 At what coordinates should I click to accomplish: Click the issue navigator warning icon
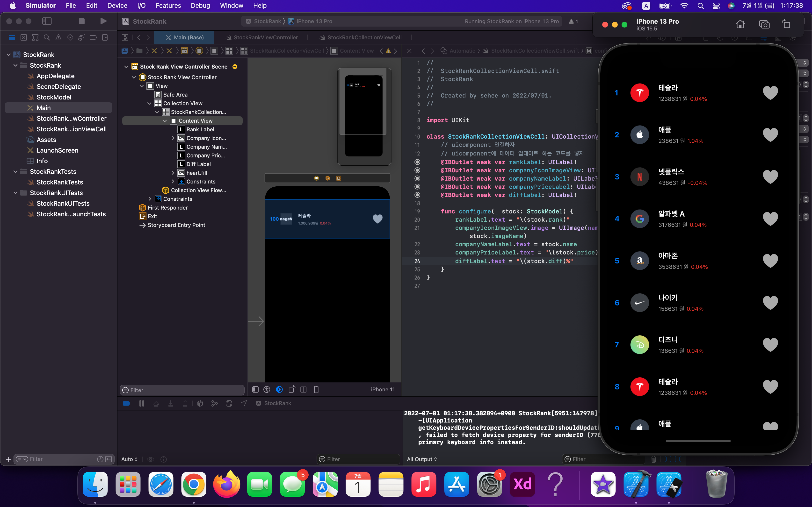(x=58, y=38)
